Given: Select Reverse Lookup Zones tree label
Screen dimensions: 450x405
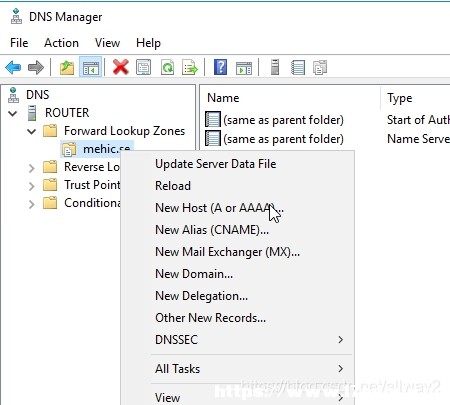Looking at the screenshot, I should [92, 167].
